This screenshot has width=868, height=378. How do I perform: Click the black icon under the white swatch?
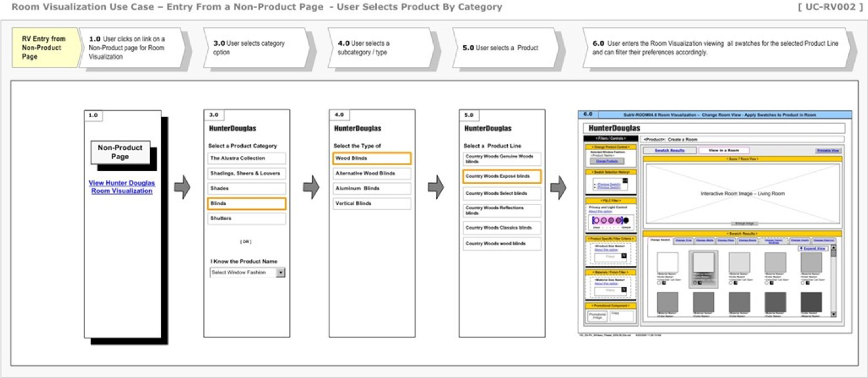[x=665, y=283]
